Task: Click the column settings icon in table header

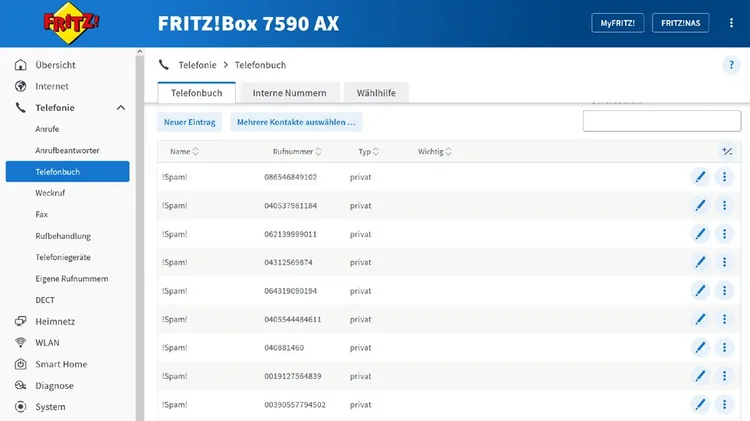Action: pos(727,152)
